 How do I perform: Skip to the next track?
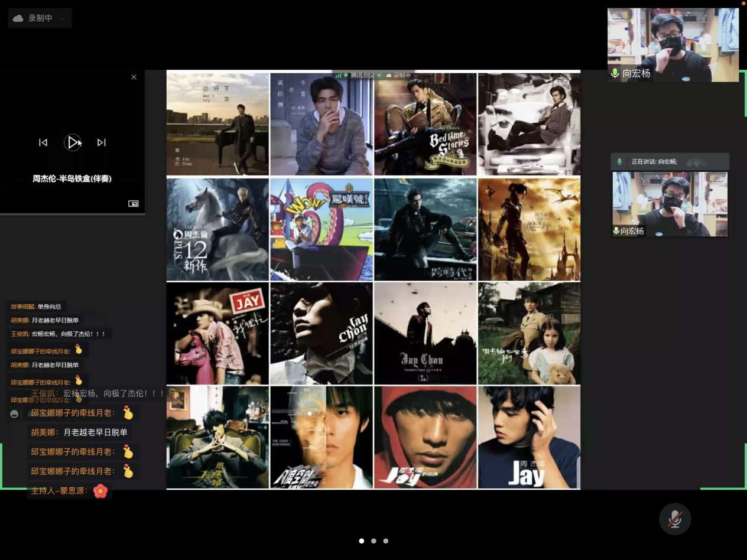click(102, 142)
